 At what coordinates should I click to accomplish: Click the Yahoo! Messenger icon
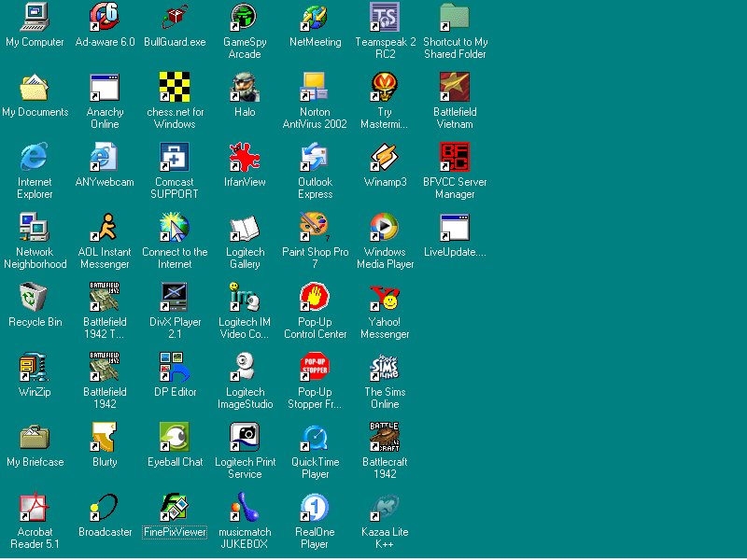[385, 297]
